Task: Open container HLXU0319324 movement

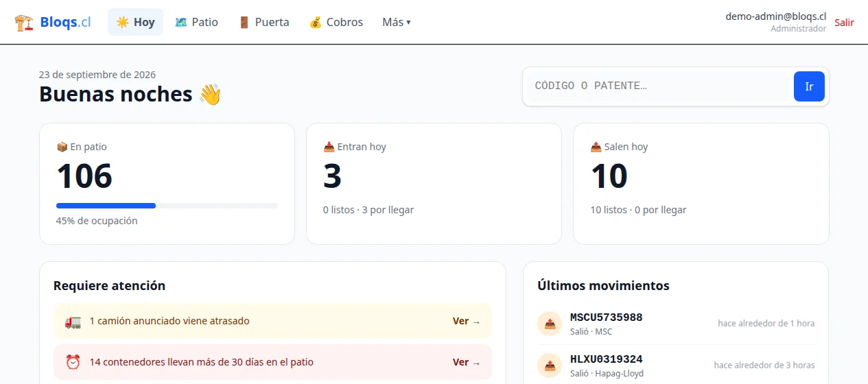Action: tap(607, 359)
